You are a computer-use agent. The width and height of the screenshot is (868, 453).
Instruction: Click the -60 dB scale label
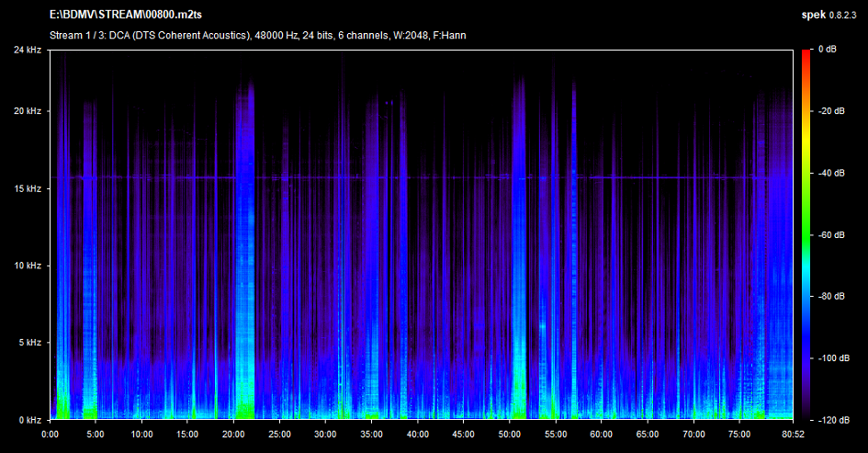[831, 235]
